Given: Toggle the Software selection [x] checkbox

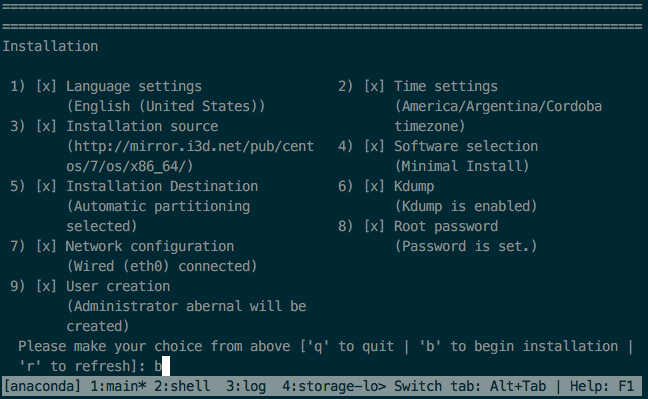Looking at the screenshot, I should (x=374, y=146).
